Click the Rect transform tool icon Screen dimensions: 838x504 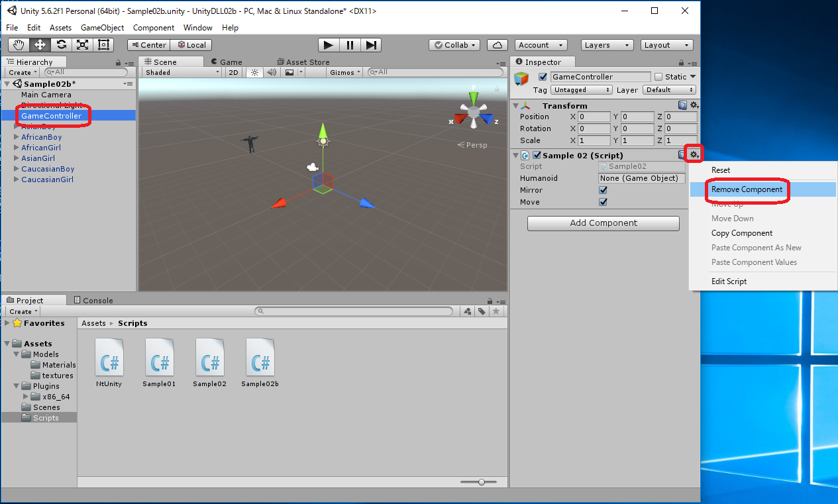pyautogui.click(x=103, y=45)
